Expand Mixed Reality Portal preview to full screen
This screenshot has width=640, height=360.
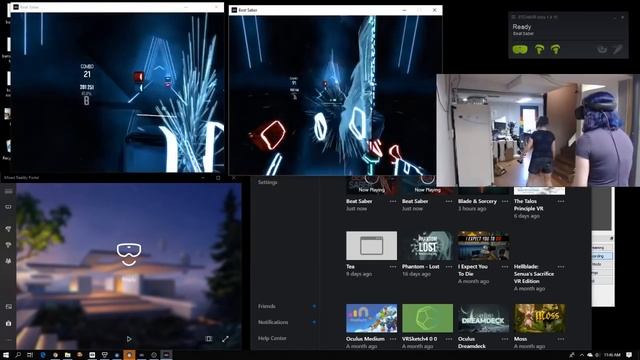(x=225, y=339)
